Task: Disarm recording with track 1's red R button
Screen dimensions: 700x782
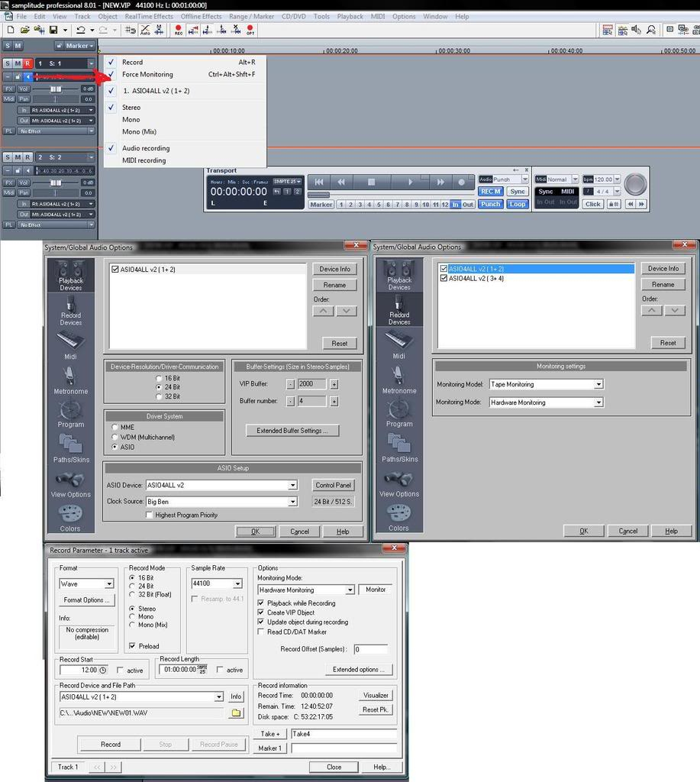Action: (x=27, y=63)
